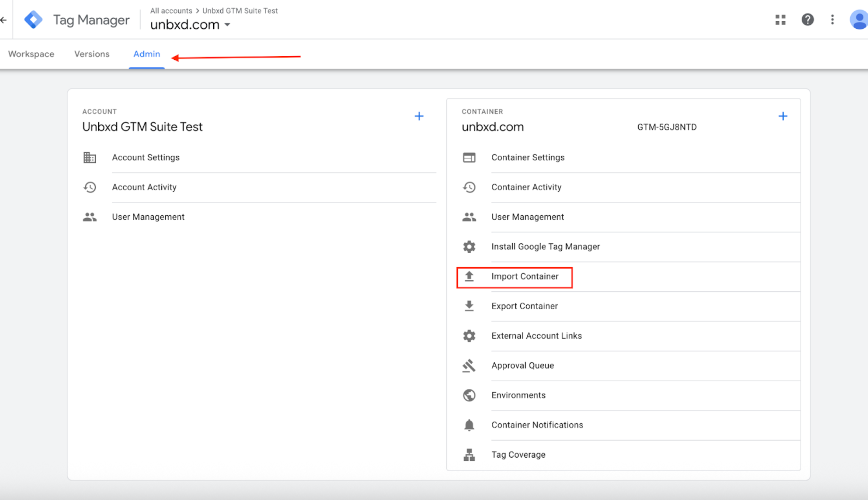Switch to the Versions tab
868x500 pixels.
(92, 54)
